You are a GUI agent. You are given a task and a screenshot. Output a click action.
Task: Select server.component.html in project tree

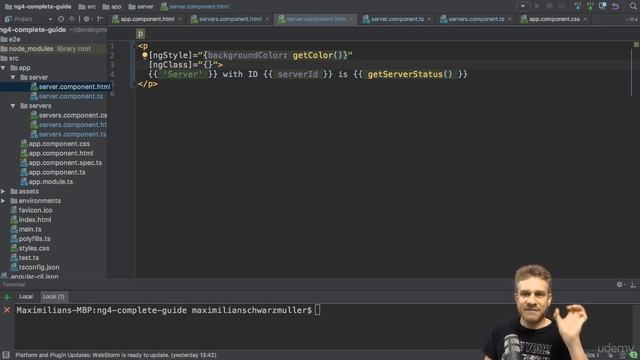coord(70,87)
